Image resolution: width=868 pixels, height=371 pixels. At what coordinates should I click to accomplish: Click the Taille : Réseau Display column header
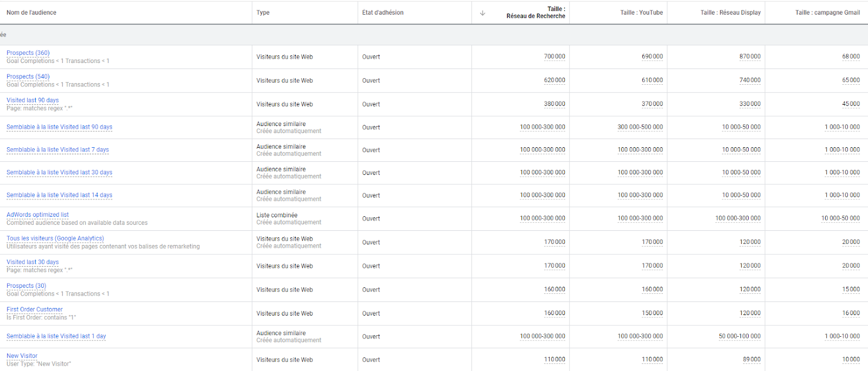click(730, 12)
